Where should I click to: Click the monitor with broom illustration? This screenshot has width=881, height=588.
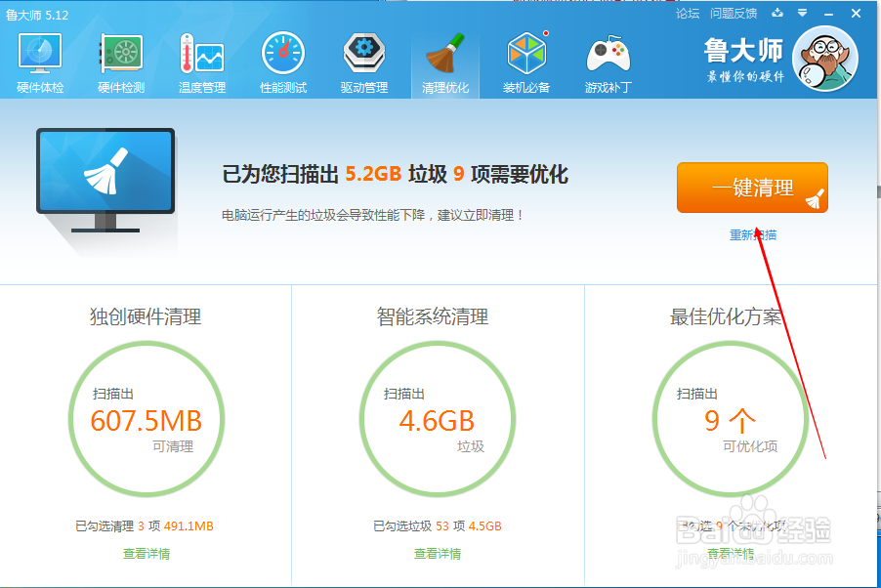[x=105, y=180]
